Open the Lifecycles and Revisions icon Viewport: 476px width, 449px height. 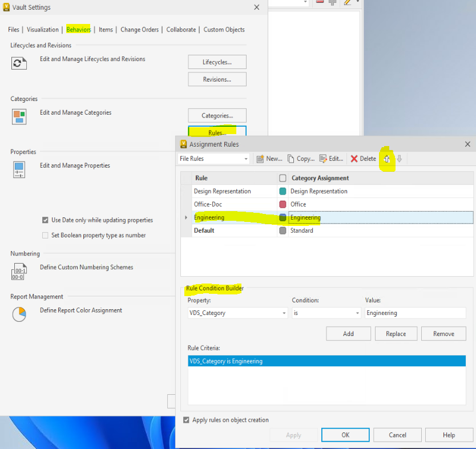click(19, 63)
